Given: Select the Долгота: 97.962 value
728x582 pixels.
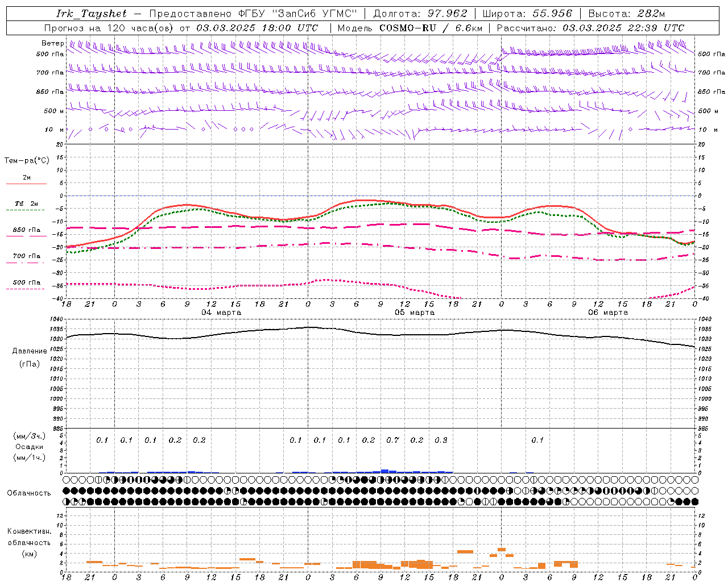Looking at the screenshot, I should [x=420, y=14].
